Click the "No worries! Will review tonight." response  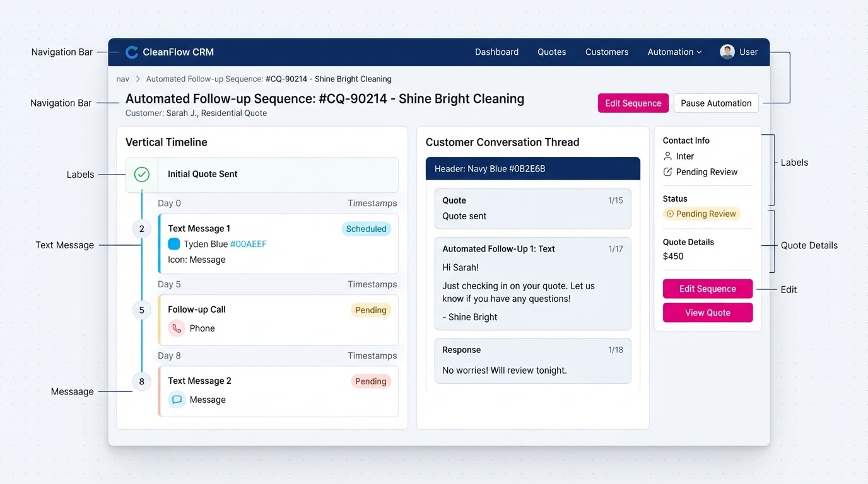point(505,371)
